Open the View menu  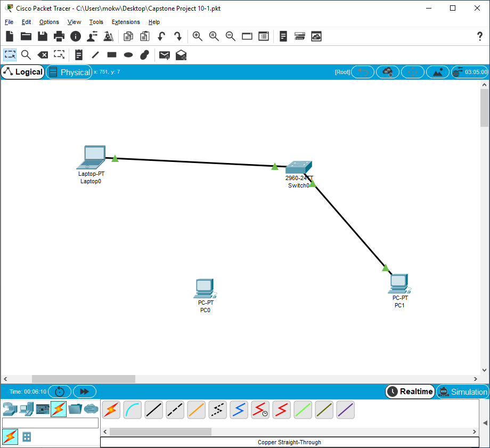tap(74, 22)
